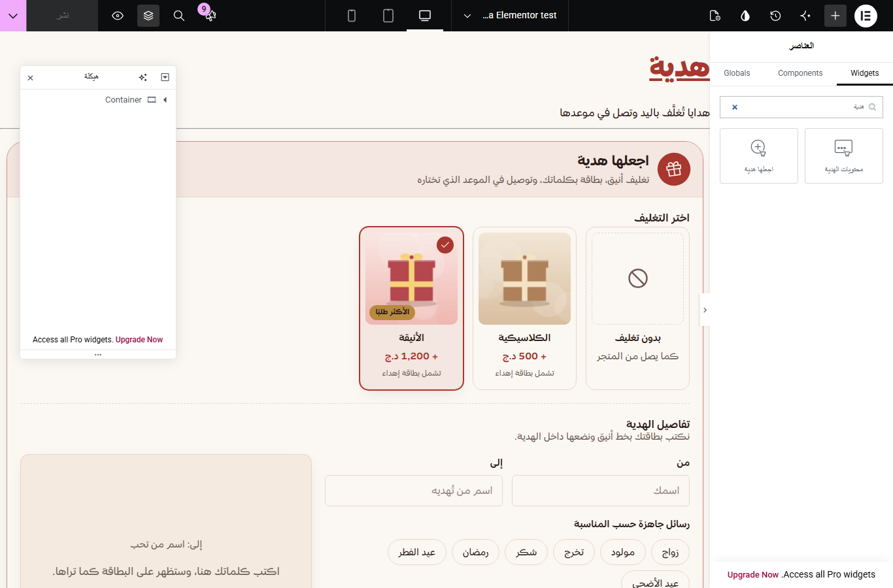
Task: Open the Elementor logo menu
Action: (x=866, y=16)
